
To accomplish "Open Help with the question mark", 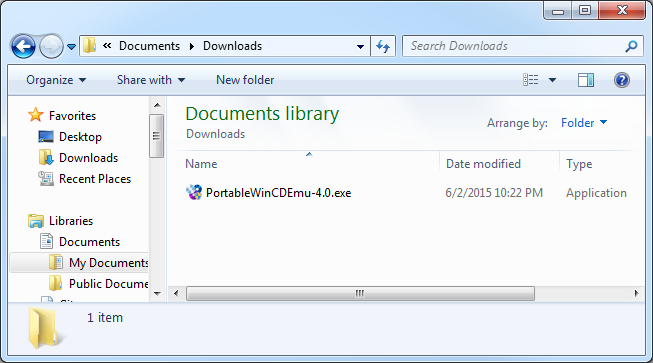I will (622, 80).
